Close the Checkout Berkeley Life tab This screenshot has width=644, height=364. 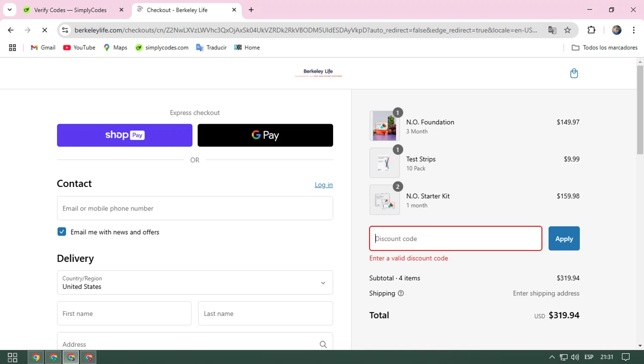click(x=234, y=10)
